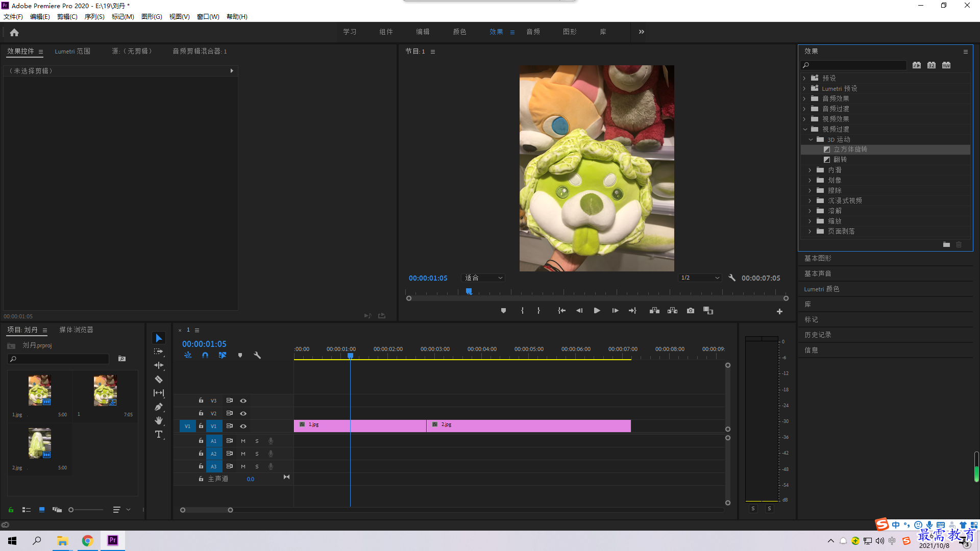Click Mark Out bracket button
This screenshot has width=980, height=551.
[x=538, y=311]
